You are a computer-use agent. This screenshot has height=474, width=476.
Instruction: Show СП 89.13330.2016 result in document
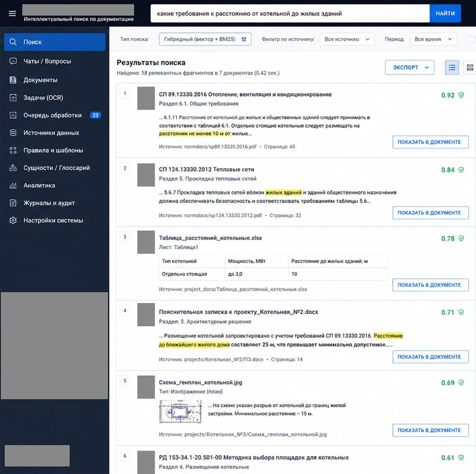tap(431, 142)
